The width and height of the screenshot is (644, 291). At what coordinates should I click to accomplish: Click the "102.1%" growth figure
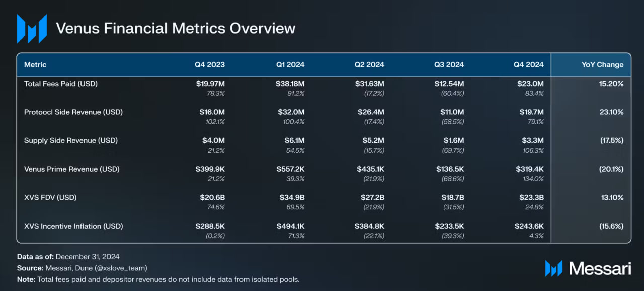pos(215,121)
